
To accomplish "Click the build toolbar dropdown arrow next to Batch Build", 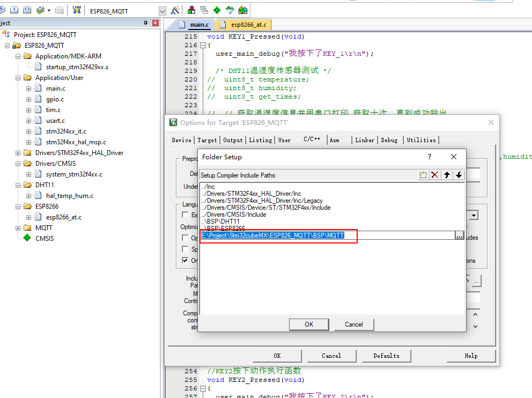I will click(49, 11).
